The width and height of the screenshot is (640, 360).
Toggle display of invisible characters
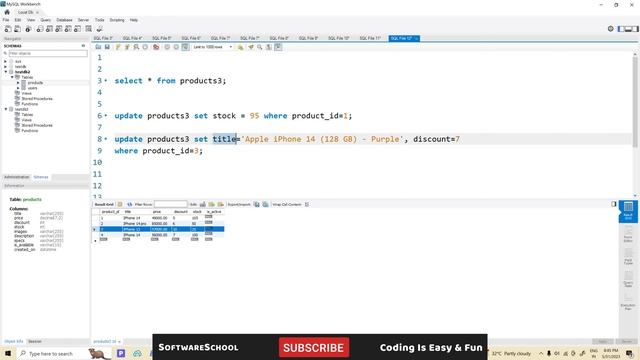[x=269, y=47]
